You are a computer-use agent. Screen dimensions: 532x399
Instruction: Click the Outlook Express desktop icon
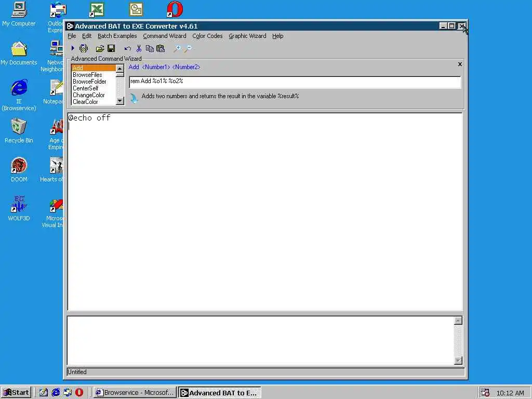pos(56,17)
